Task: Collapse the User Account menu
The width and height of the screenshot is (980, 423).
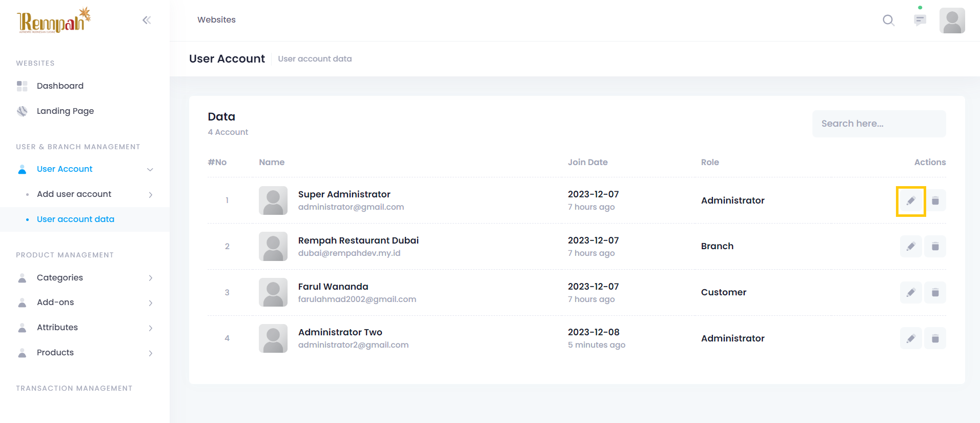Action: [x=150, y=170]
